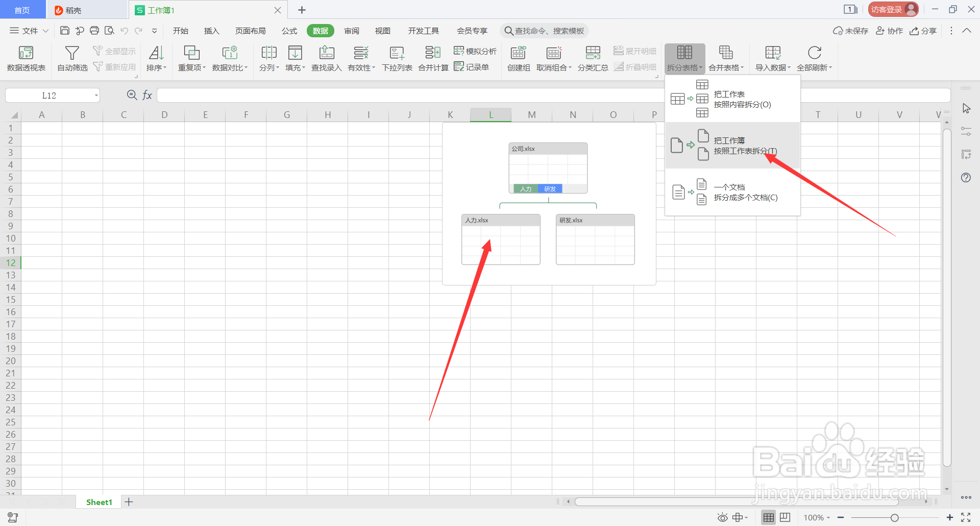Viewport: 980px width, 526px height.
Task: Open print preview icon
Action: click(109, 31)
